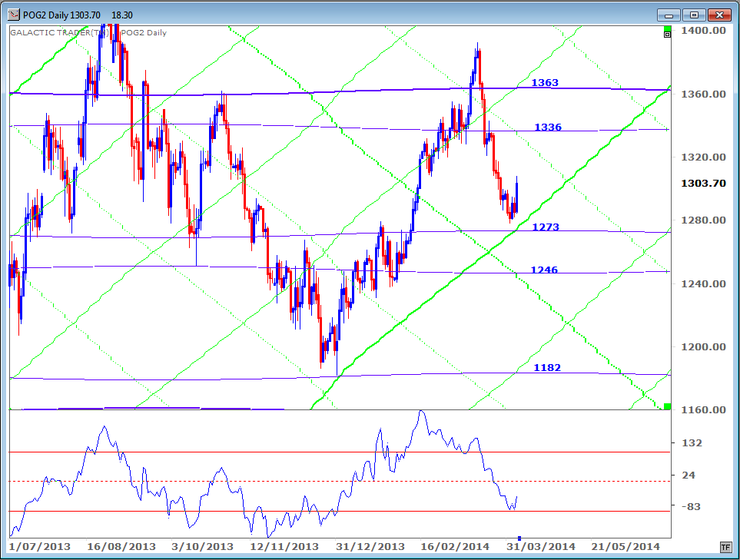Click the 1400.00 price axis value
Viewport: 740px width, 560px height.
[x=704, y=31]
